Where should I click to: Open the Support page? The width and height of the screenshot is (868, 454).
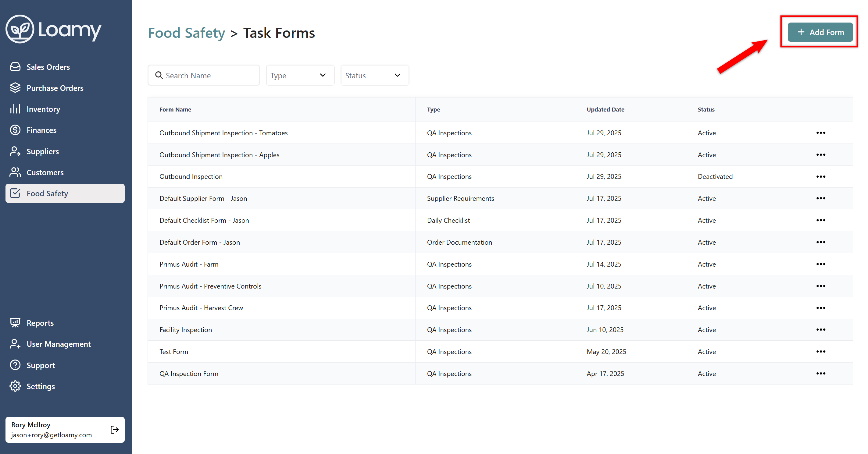pos(65,365)
